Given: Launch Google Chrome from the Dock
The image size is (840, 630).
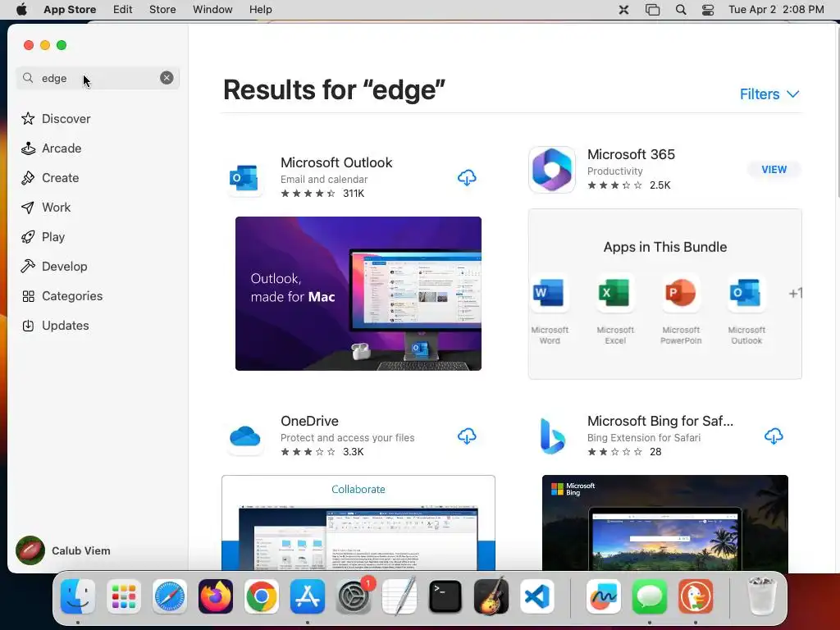Looking at the screenshot, I should [x=262, y=596].
